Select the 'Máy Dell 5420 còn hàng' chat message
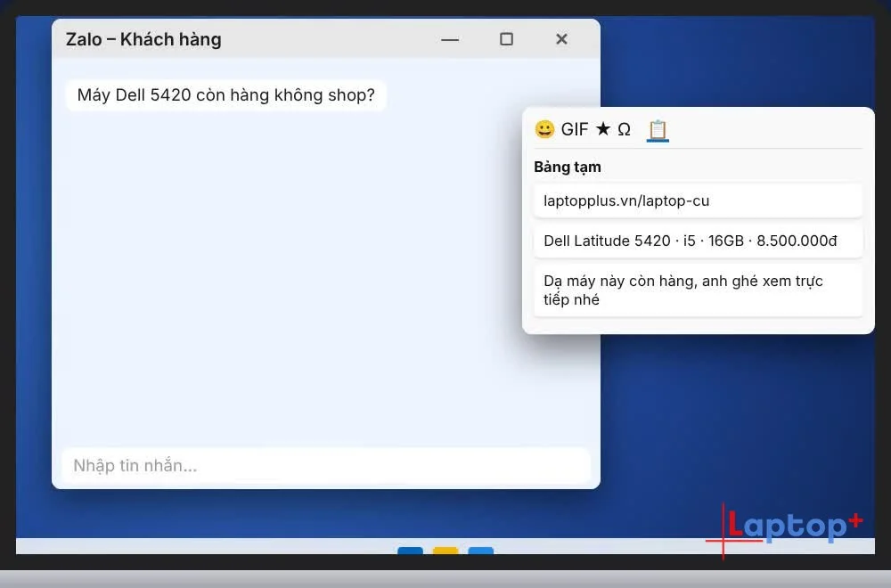This screenshot has width=891, height=588. [226, 94]
